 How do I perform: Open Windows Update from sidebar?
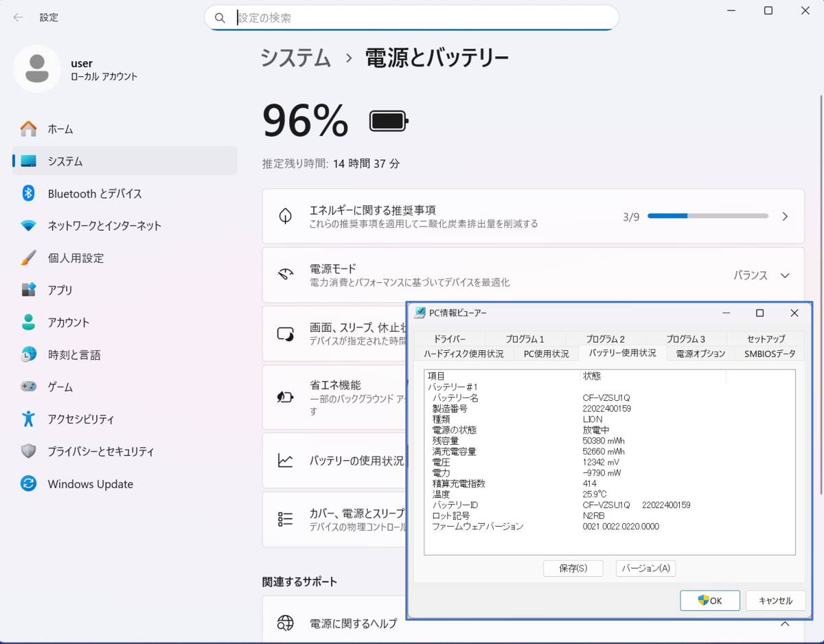[x=90, y=484]
